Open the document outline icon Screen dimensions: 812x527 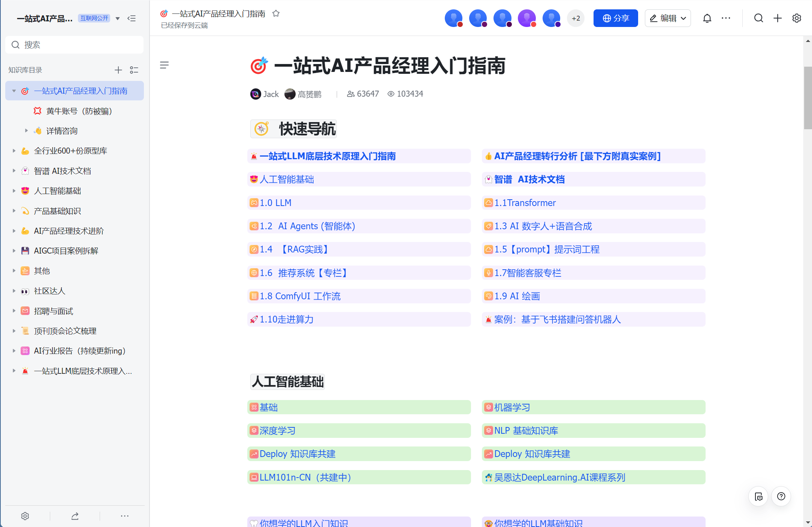coord(164,65)
